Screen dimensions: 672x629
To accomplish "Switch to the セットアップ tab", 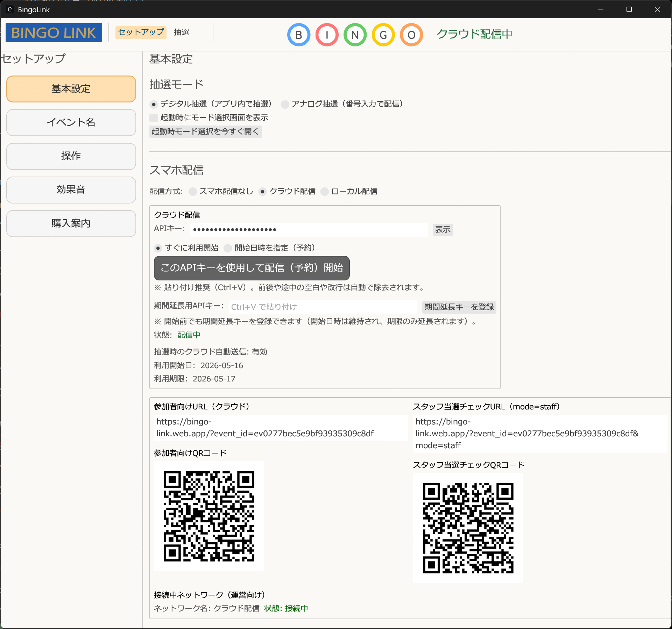I will (x=141, y=33).
